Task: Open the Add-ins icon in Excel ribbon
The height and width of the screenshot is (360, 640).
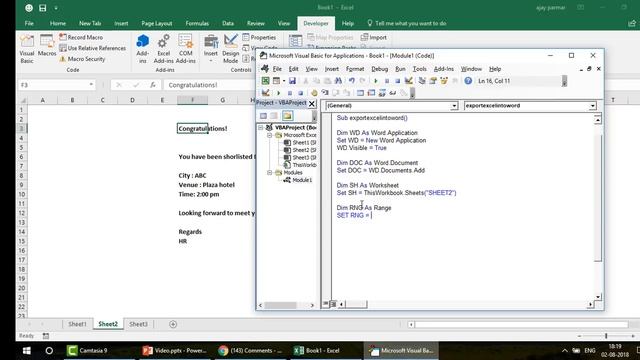Action: point(142,49)
